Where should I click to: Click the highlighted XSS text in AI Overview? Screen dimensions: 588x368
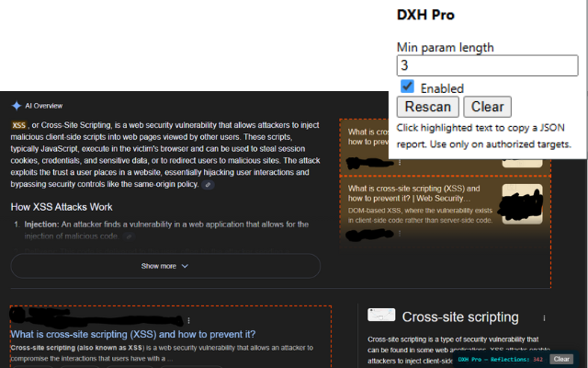(x=18, y=125)
